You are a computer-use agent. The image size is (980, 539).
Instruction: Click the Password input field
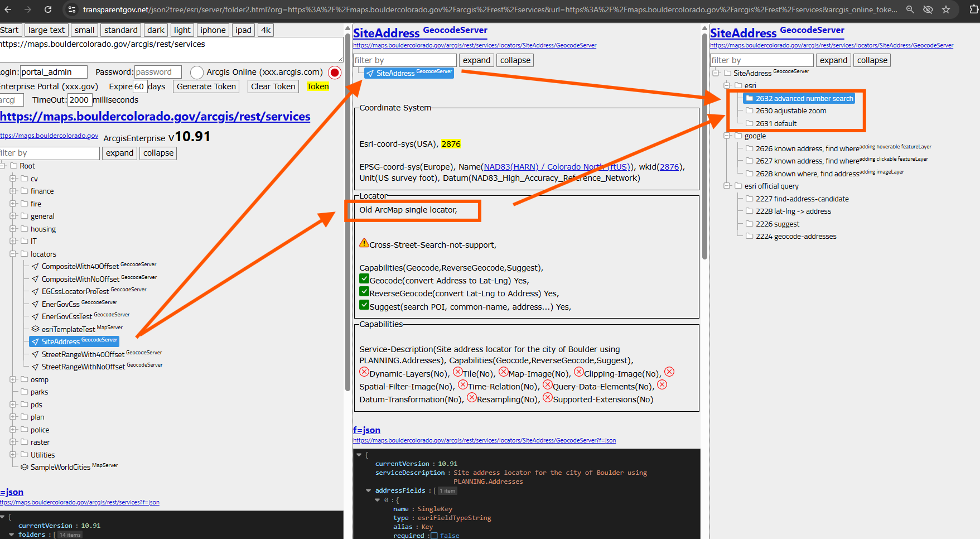[x=158, y=72]
